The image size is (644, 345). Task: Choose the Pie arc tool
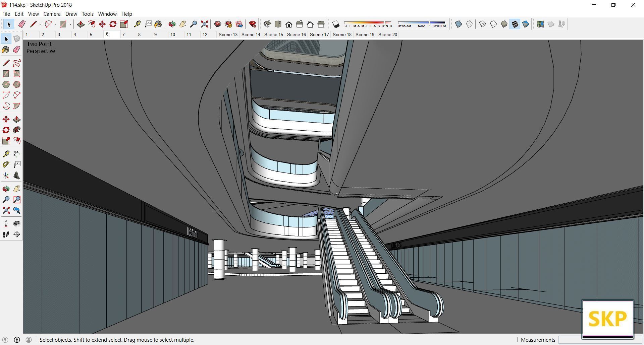pos(17,106)
